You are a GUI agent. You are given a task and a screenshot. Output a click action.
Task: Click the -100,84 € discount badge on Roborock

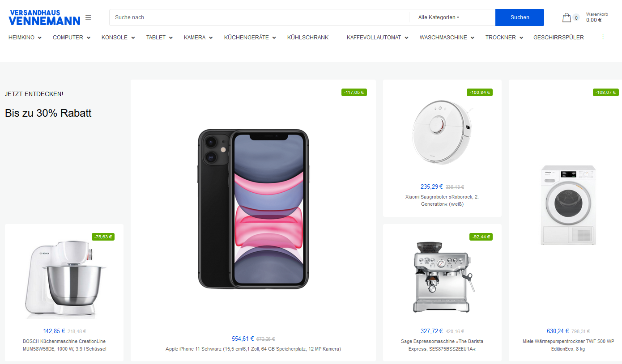(x=480, y=93)
